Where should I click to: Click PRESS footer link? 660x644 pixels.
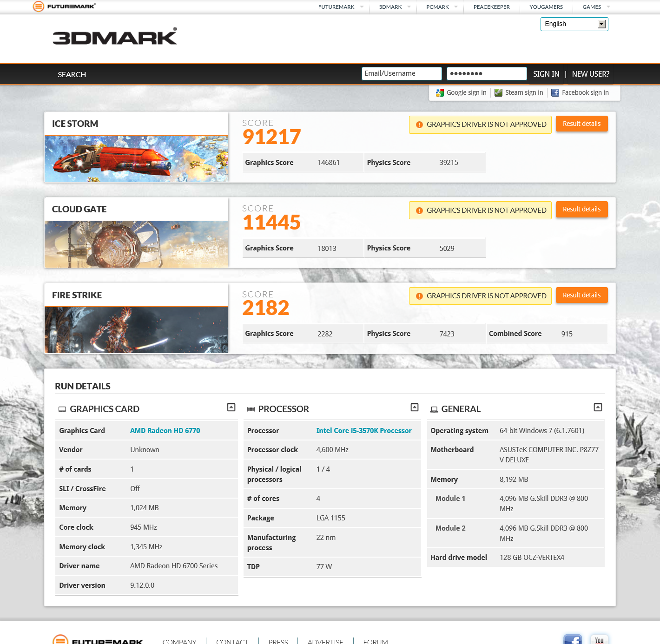[278, 641]
